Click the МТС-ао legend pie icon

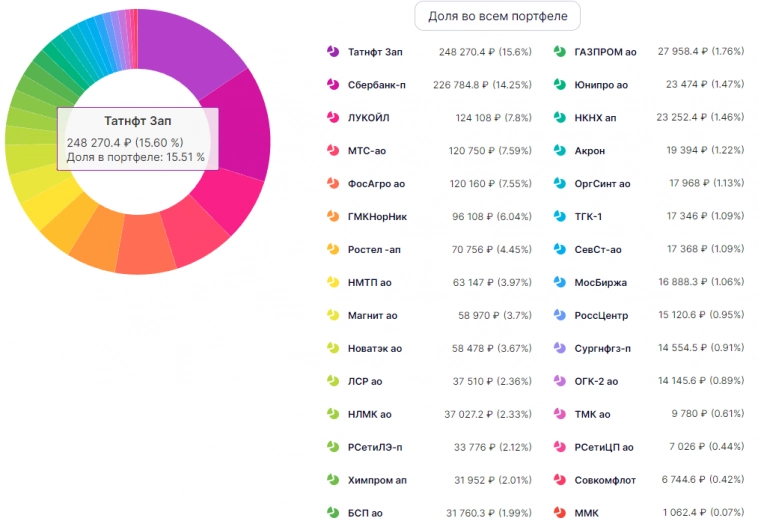[x=333, y=150]
